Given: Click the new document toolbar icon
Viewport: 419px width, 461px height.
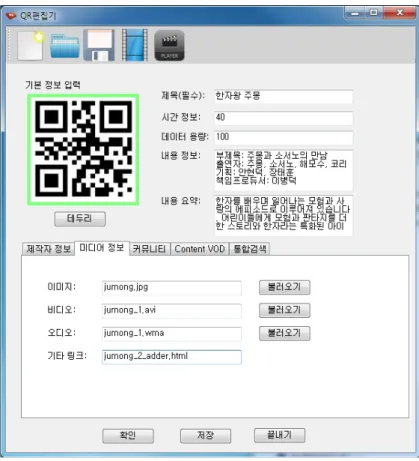Looking at the screenshot, I should click(31, 46).
